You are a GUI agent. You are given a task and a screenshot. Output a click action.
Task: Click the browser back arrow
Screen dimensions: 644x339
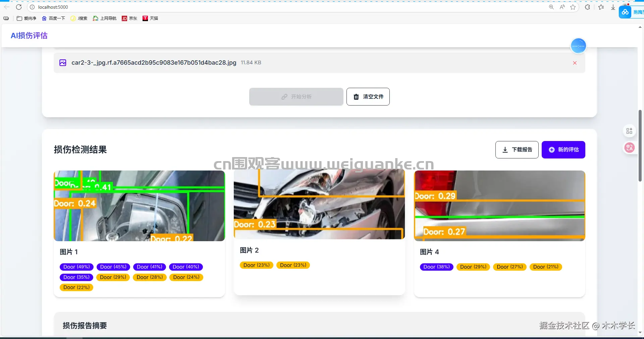(7, 7)
